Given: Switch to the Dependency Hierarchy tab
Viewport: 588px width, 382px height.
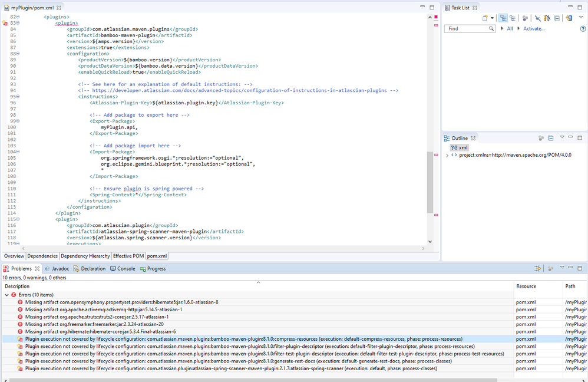Looking at the screenshot, I should (x=85, y=256).
